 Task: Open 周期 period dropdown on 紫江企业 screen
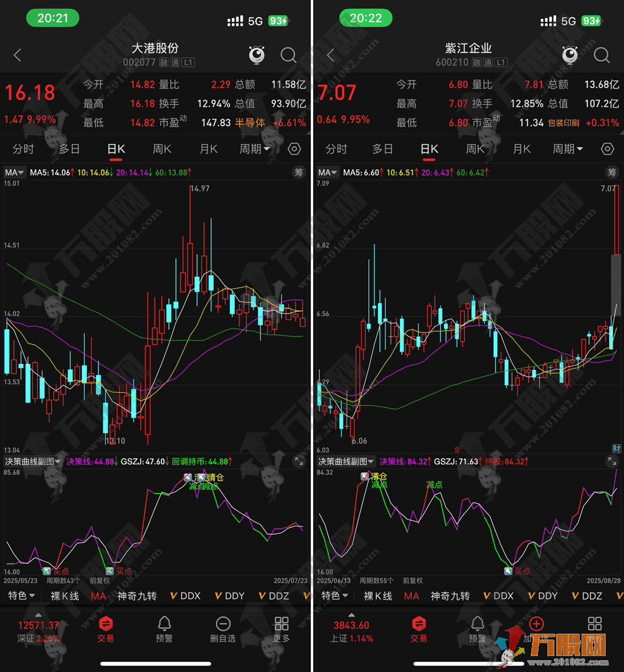568,149
